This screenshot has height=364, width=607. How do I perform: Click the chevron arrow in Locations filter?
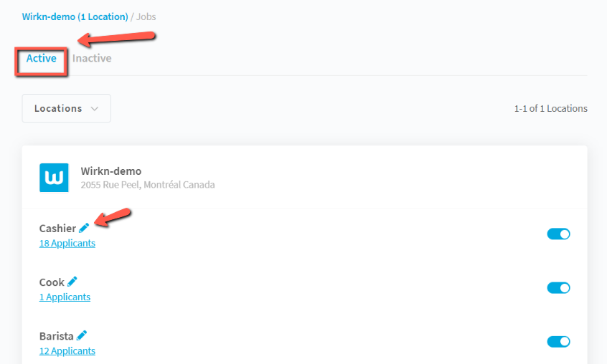(x=95, y=109)
